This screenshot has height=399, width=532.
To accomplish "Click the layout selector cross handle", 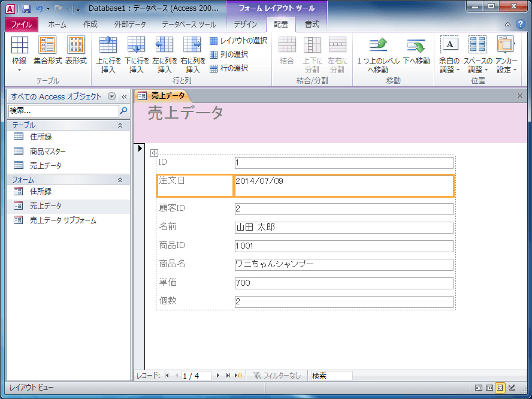I will (154, 153).
